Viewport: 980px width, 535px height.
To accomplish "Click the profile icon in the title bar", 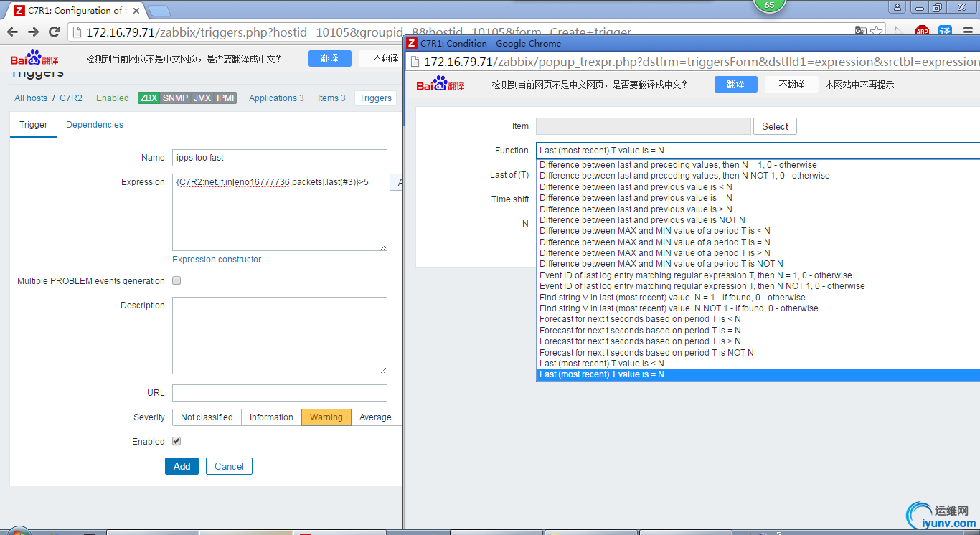I will pyautogui.click(x=897, y=6).
